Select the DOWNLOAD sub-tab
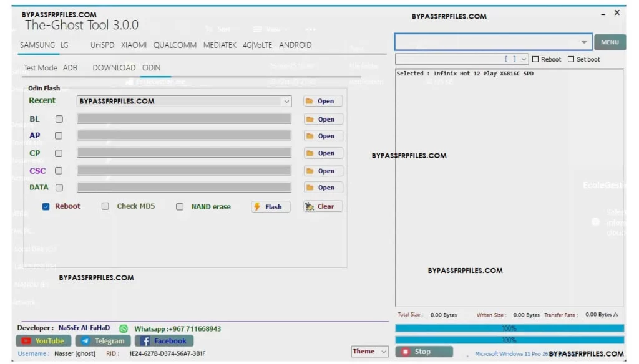The height and width of the screenshot is (364, 639). [x=114, y=68]
